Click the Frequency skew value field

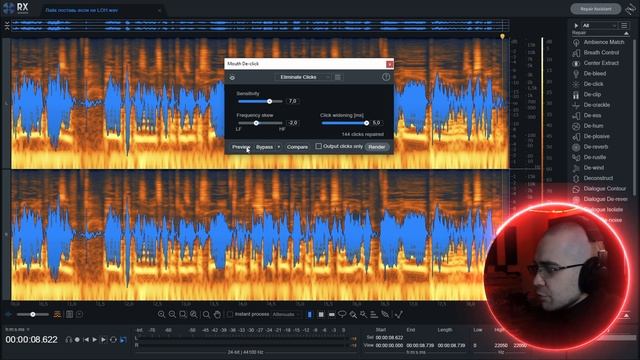293,123
